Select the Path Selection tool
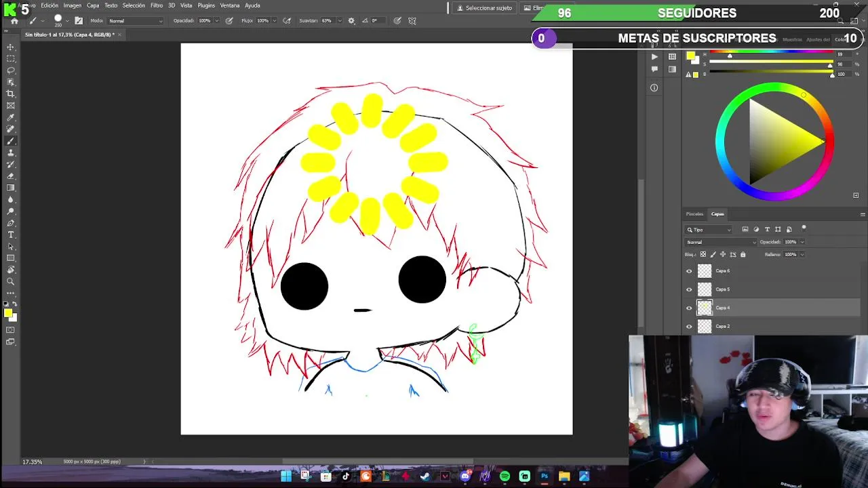The width and height of the screenshot is (868, 488). [x=11, y=247]
